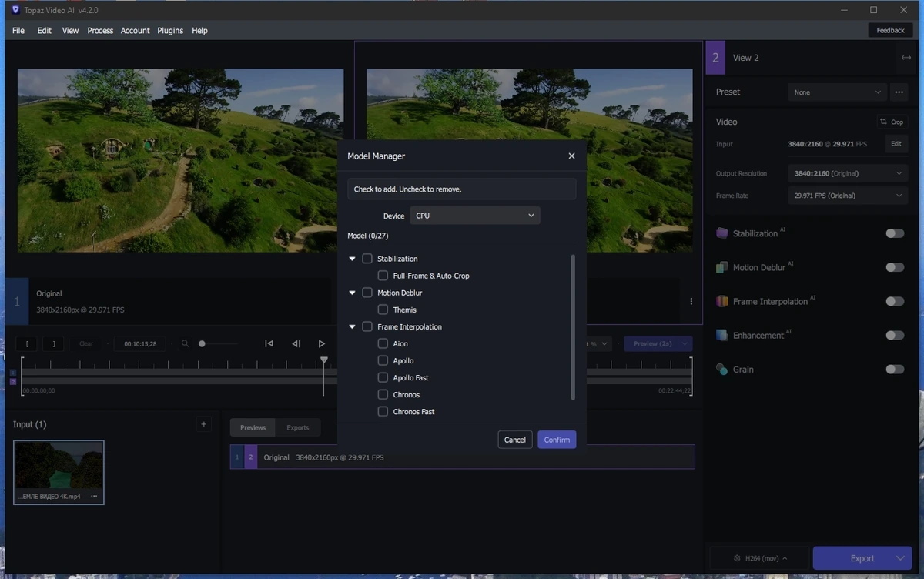Viewport: 924px width, 579px height.
Task: Step back one frame
Action: (x=296, y=343)
